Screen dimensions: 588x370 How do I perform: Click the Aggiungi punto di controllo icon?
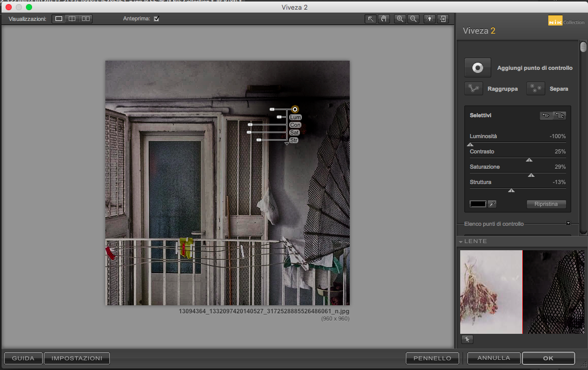[478, 68]
